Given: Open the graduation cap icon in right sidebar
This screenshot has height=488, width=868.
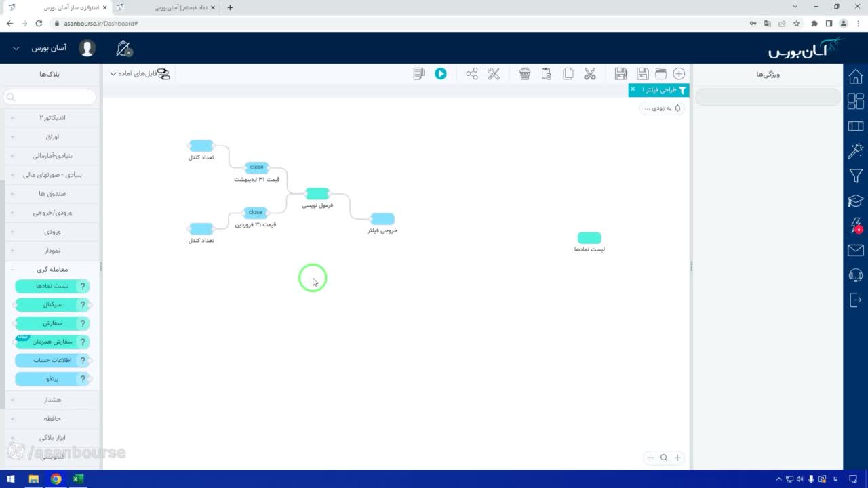Looking at the screenshot, I should click(856, 201).
